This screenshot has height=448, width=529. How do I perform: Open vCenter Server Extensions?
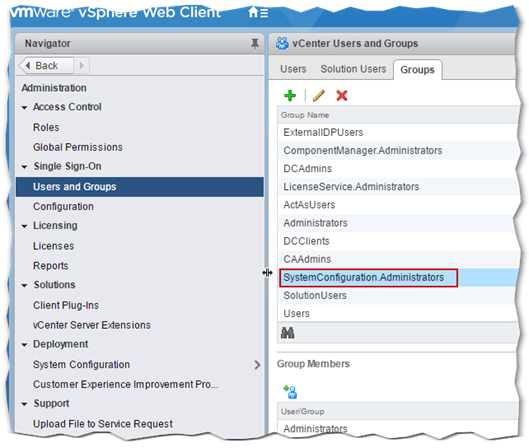[x=92, y=325]
